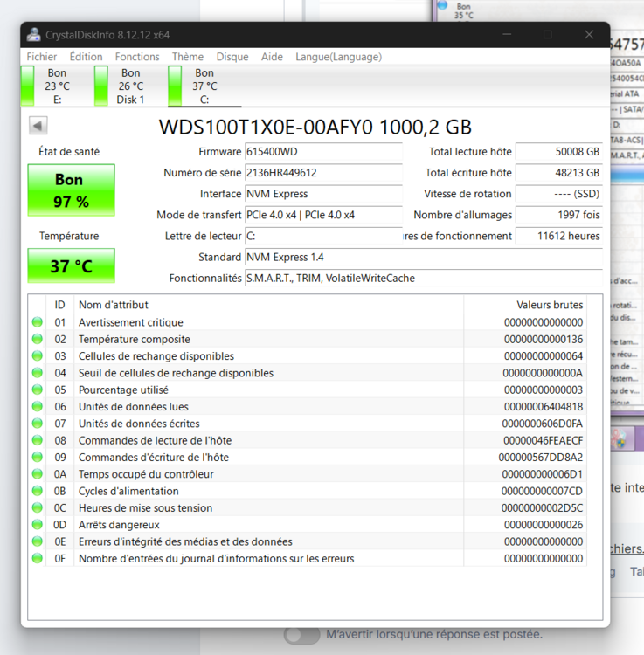Toggle the notify-when-reply-posted switch
The width and height of the screenshot is (644, 655).
tap(301, 634)
